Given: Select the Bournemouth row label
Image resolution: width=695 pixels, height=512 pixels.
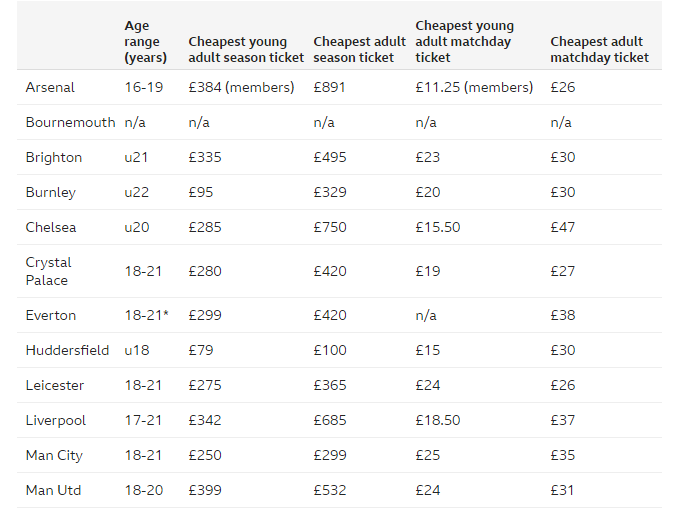Looking at the screenshot, I should (68, 122).
